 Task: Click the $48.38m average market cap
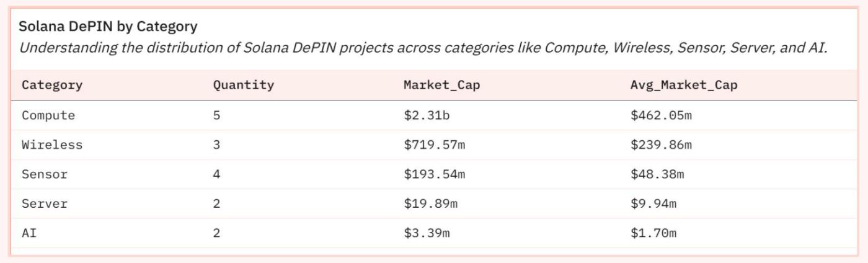(x=657, y=174)
